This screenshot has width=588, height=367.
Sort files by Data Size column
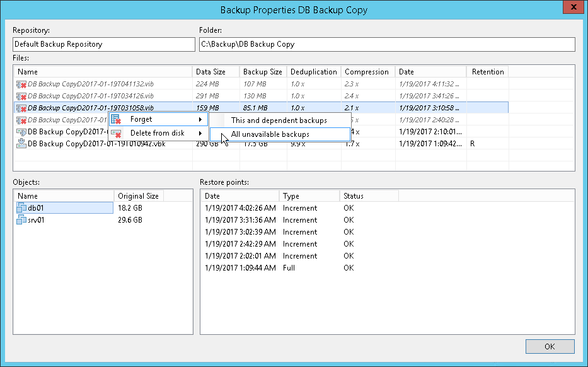[x=210, y=72]
